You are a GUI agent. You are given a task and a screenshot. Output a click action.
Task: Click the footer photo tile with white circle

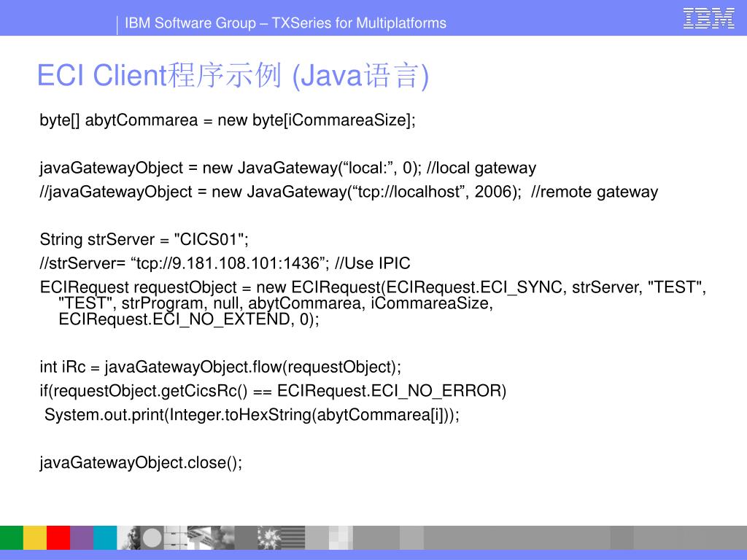coord(152,537)
